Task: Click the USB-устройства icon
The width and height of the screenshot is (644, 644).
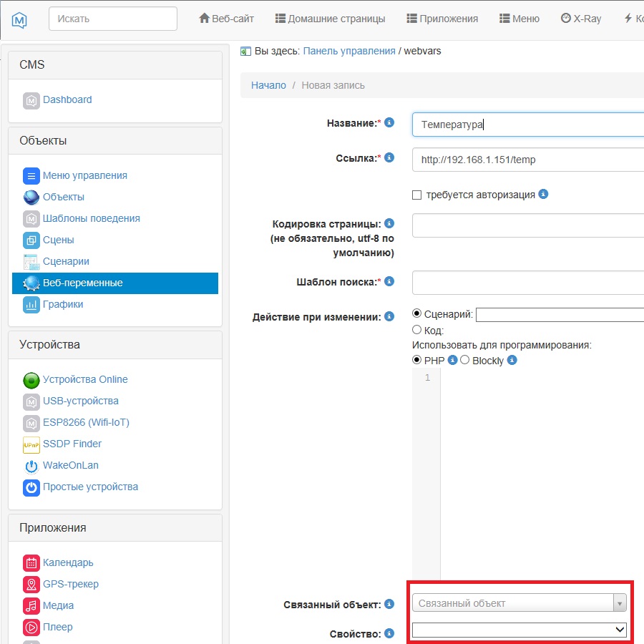Action: click(x=31, y=401)
